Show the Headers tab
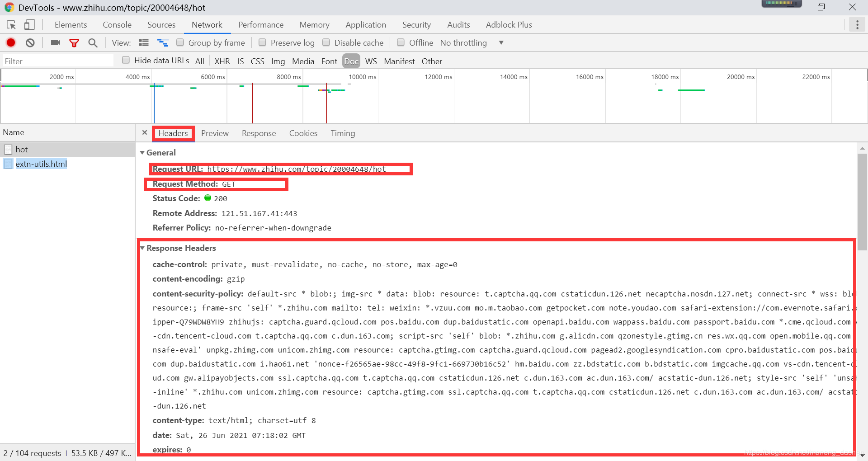Image resolution: width=868 pixels, height=461 pixels. click(x=173, y=133)
